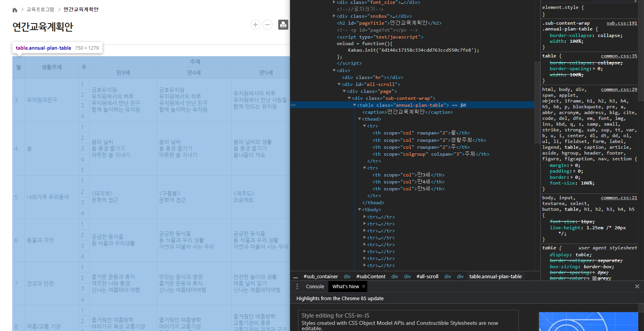Close the What's New tab

click(x=363, y=286)
